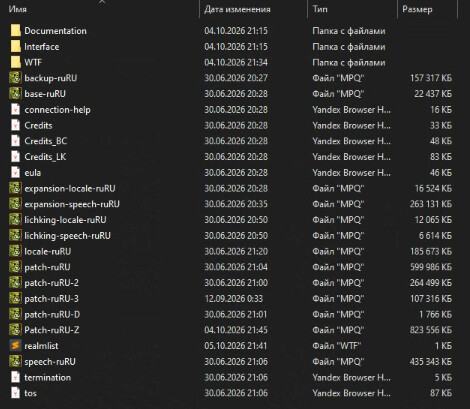Select the realmlist Sublime Text icon
470x409 pixels.
pyautogui.click(x=15, y=346)
